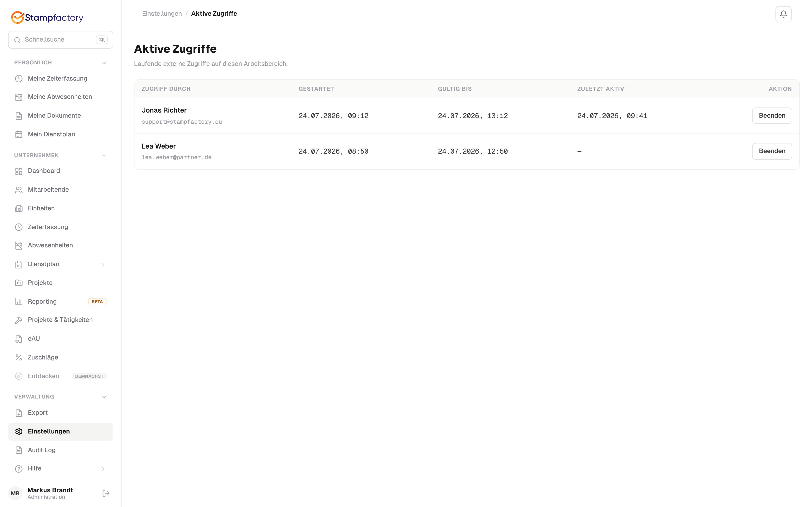Click the Projekte & Tätigkeiten hammer icon
812x507 pixels.
pos(19,320)
